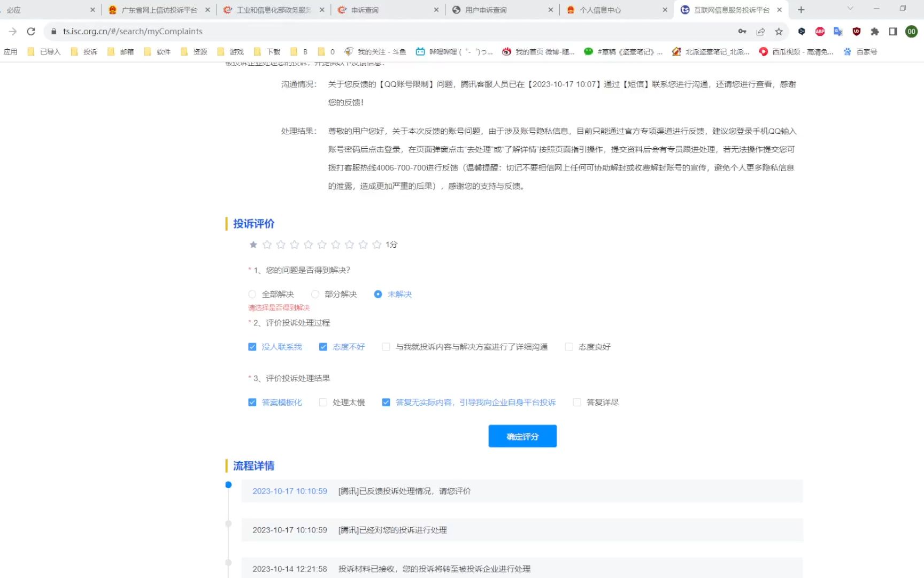
Task: Open the 北派盗墓笔记 bookmark
Action: (x=711, y=52)
